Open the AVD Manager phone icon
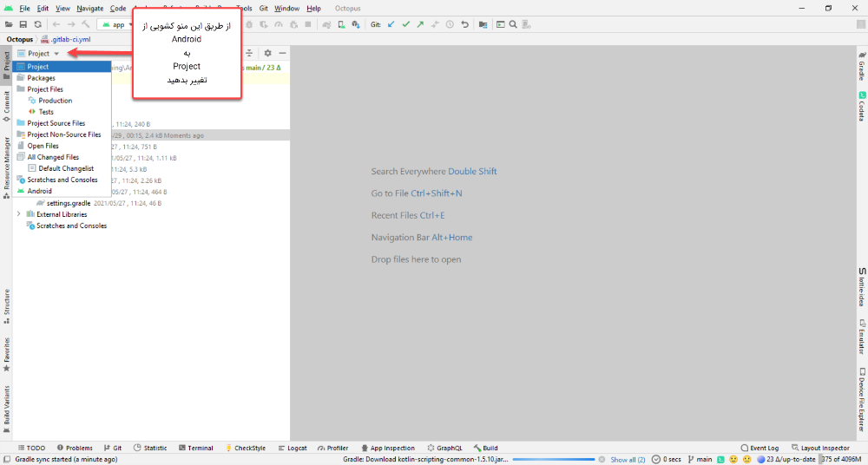Viewport: 868px width, 465px height. (341, 24)
